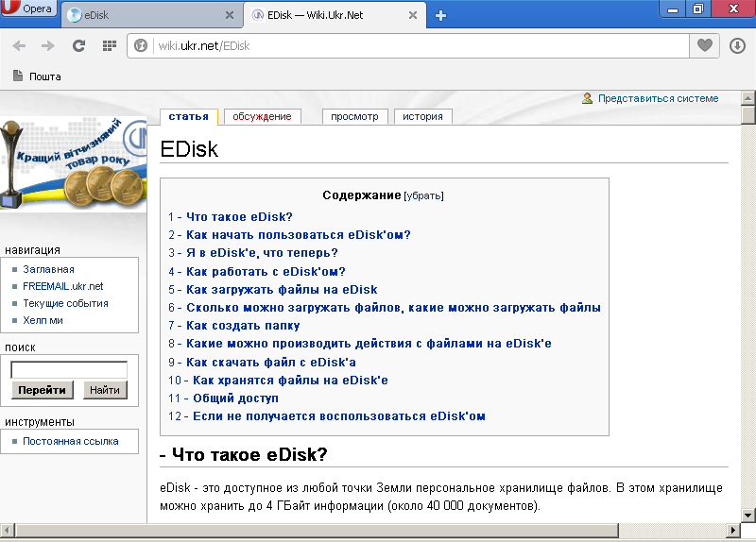Click vertical scrollbar up arrow
Image resolution: width=756 pixels, height=542 pixels.
pyautogui.click(x=747, y=98)
